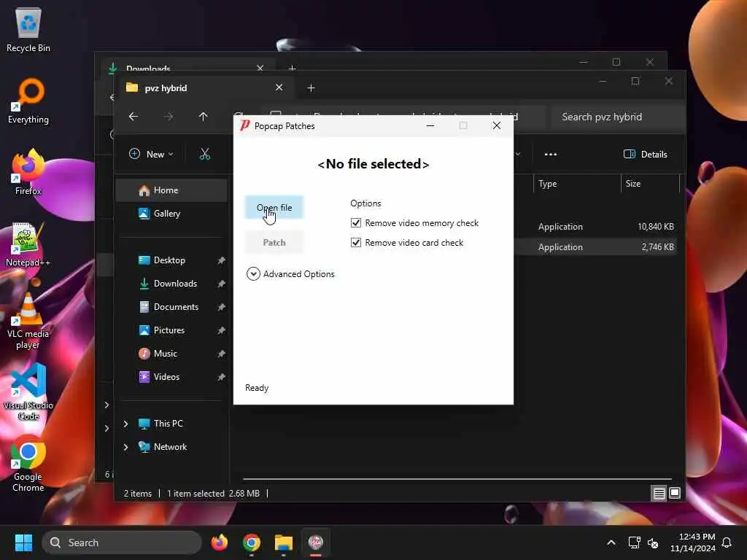Select the 10,840 KB Application row
This screenshot has height=560, width=747.
pyautogui.click(x=595, y=227)
